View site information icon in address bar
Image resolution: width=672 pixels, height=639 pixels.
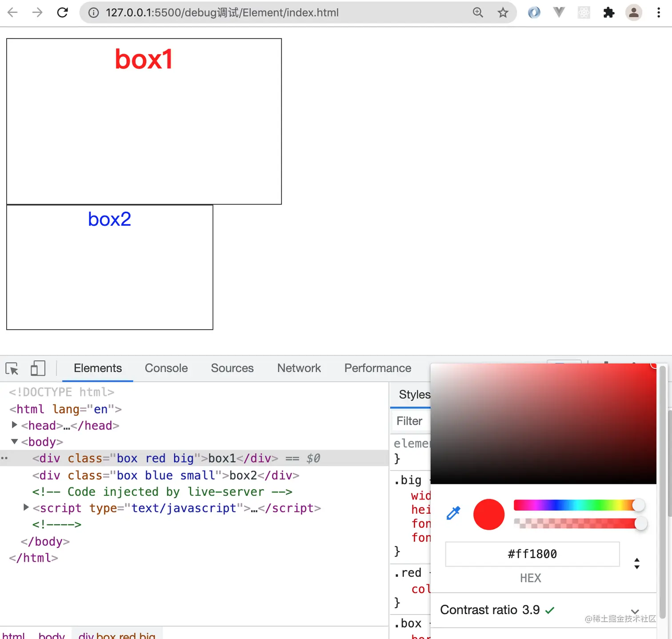point(93,12)
